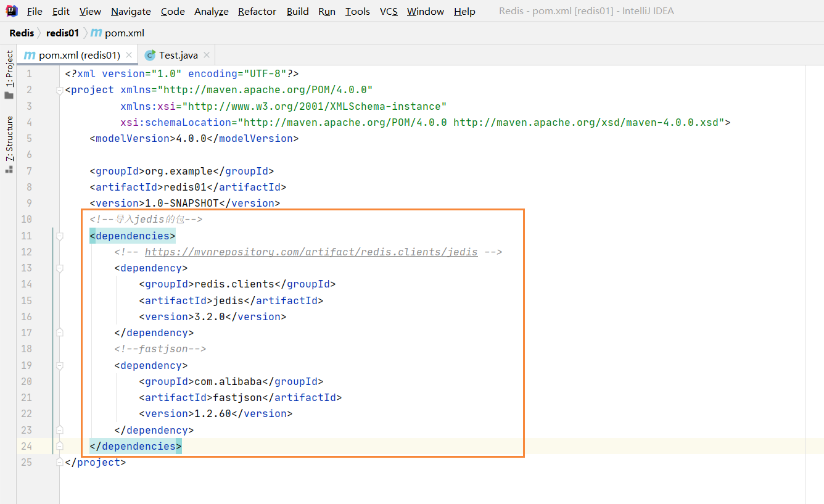This screenshot has width=824, height=504.
Task: Click the 3.2.0 version value
Action: 210,316
